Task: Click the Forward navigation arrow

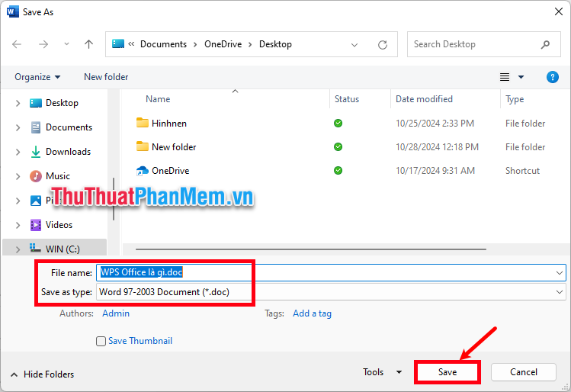Action: 43,44
